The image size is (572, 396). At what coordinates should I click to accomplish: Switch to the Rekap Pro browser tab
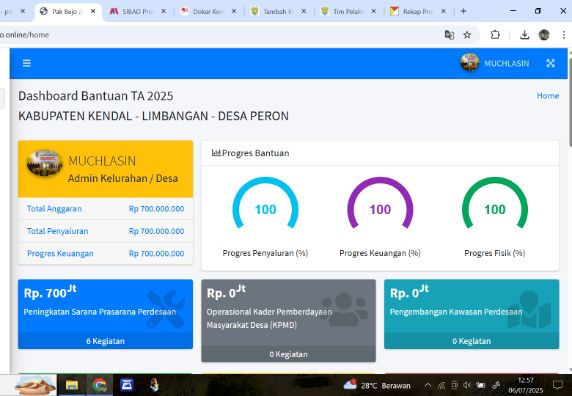(x=418, y=11)
